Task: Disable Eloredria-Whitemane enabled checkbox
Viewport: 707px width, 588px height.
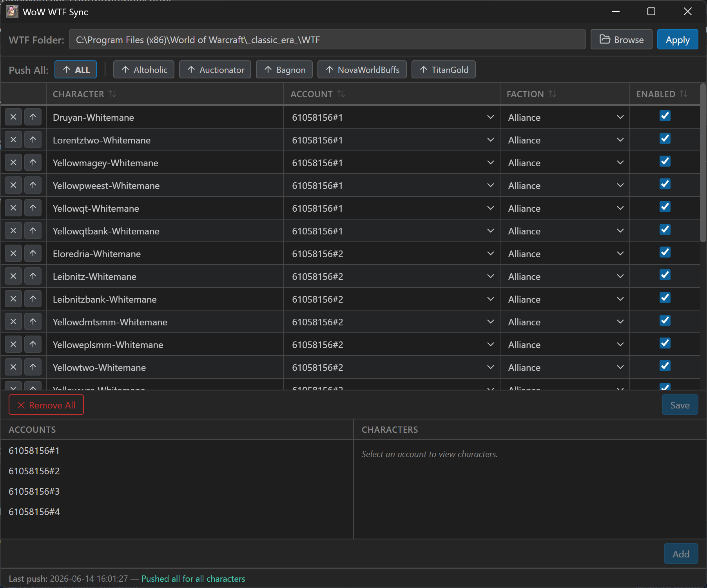Action: pyautogui.click(x=665, y=252)
